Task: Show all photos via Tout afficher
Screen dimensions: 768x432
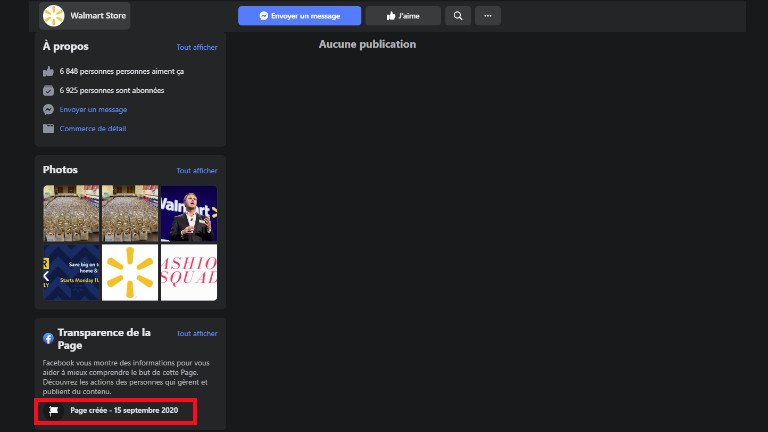Action: (x=197, y=170)
